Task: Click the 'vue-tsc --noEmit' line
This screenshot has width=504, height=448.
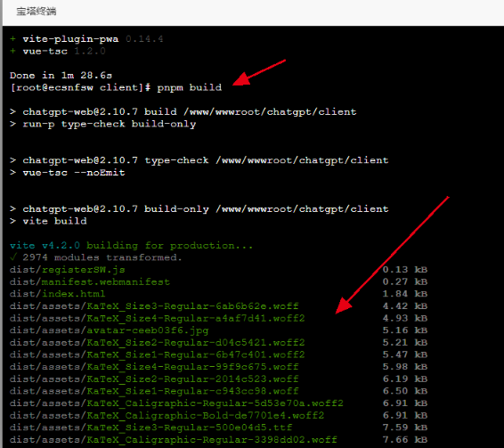Action: pyautogui.click(x=68, y=173)
